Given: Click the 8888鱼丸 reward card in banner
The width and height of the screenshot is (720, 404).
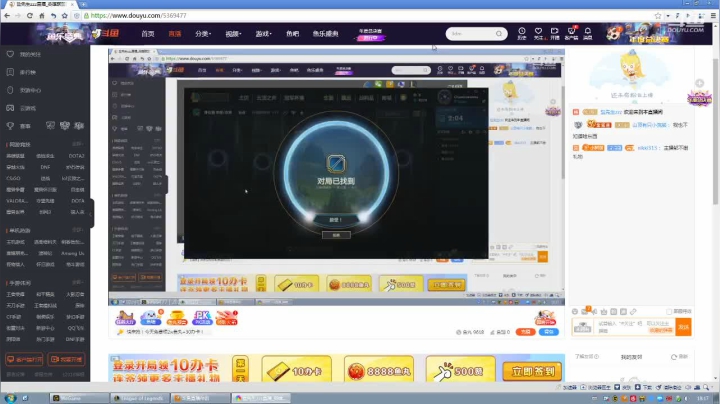Looking at the screenshot, I should (x=378, y=370).
